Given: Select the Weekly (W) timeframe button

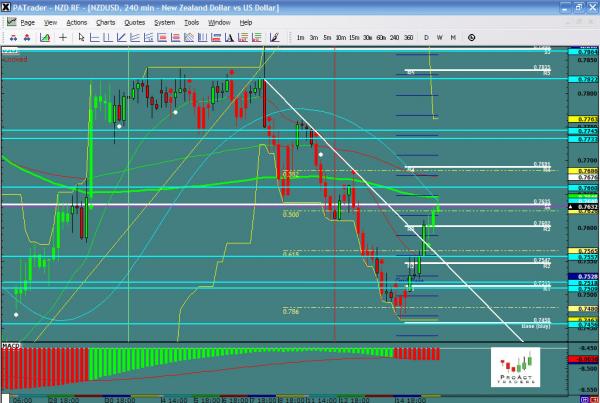Looking at the screenshot, I should pyautogui.click(x=440, y=37).
